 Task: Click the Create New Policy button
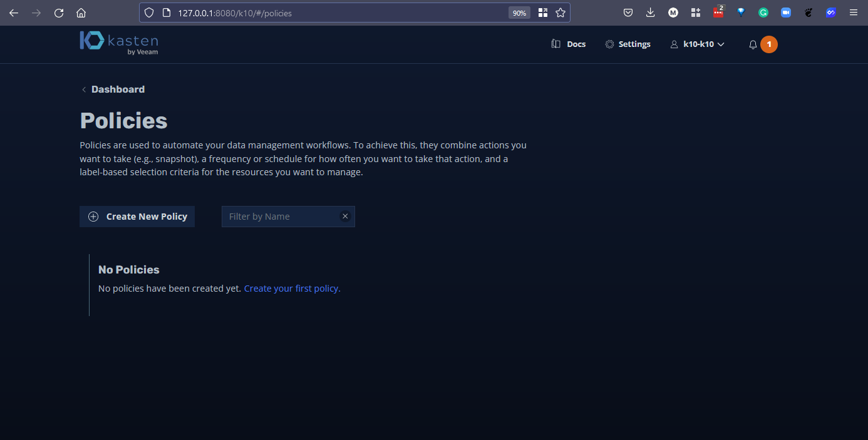coord(137,217)
